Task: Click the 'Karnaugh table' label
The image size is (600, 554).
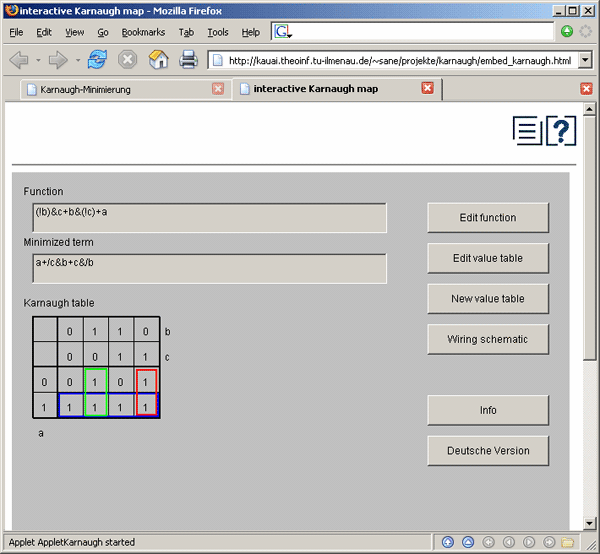Action: click(x=59, y=303)
